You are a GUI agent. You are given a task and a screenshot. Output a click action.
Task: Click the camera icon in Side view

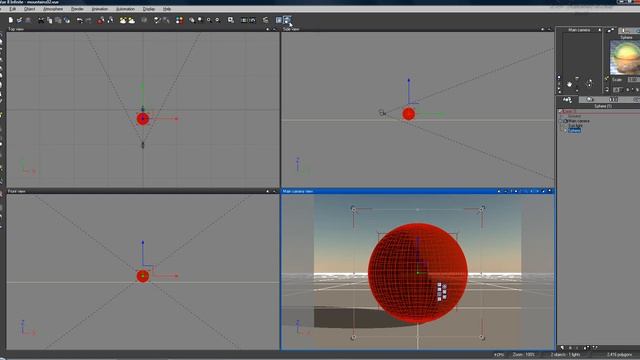click(x=382, y=113)
